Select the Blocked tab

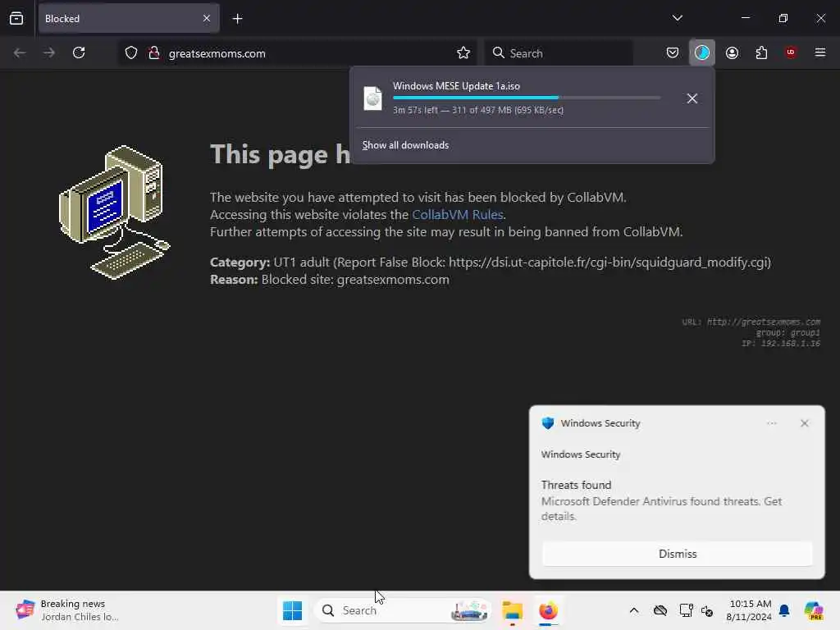(129, 19)
